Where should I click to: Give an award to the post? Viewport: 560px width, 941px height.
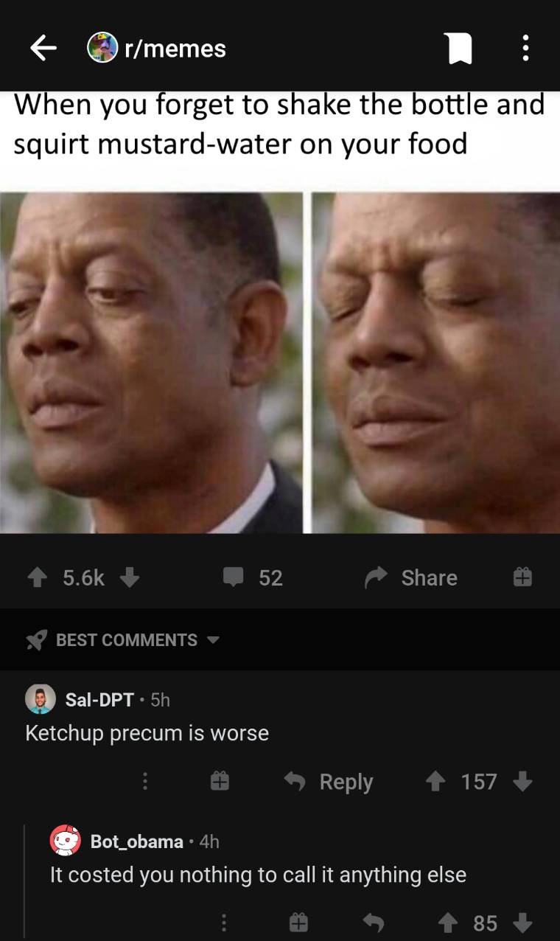point(522,577)
